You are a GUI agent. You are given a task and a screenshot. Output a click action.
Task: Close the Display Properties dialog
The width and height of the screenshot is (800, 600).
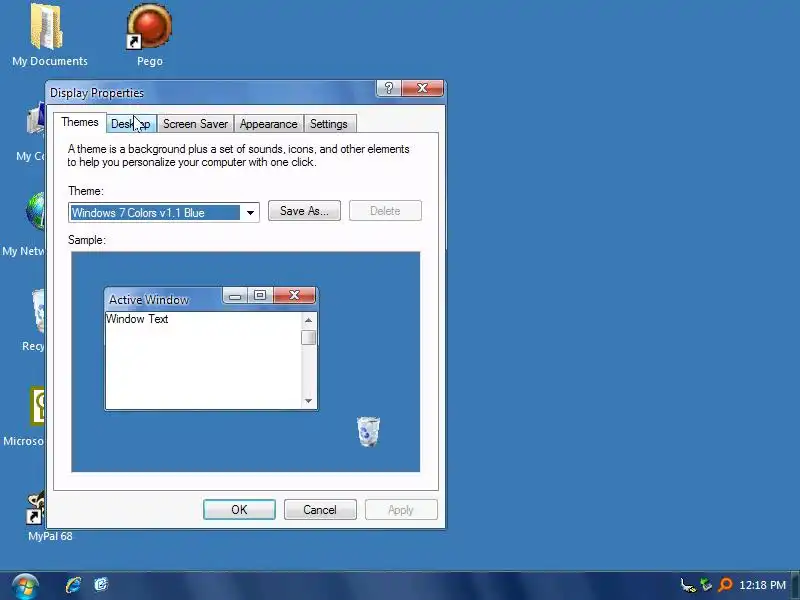click(x=422, y=88)
